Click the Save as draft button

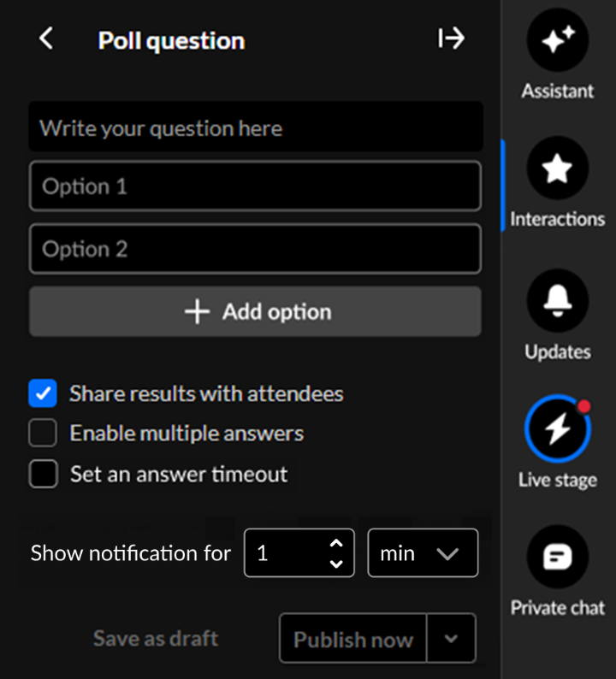click(156, 639)
